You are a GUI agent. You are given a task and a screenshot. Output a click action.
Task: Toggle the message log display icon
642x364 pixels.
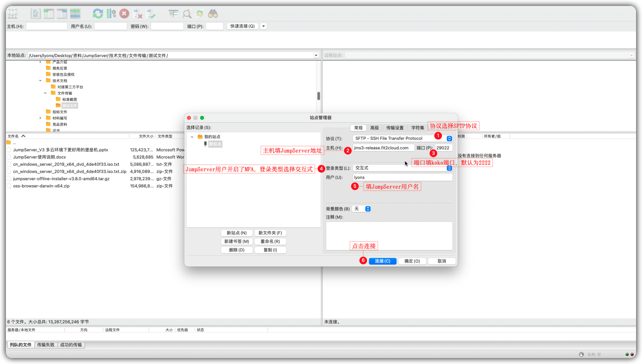coord(35,14)
